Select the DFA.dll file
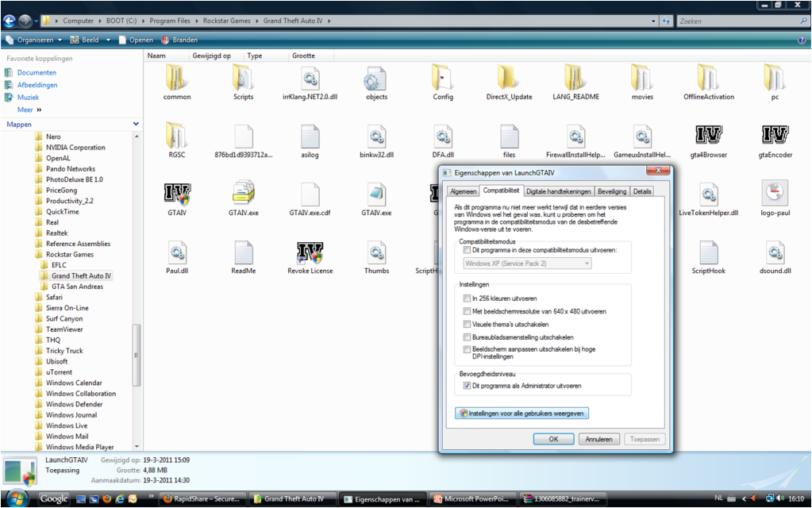Screen dimensions: 812x508 pos(443,137)
